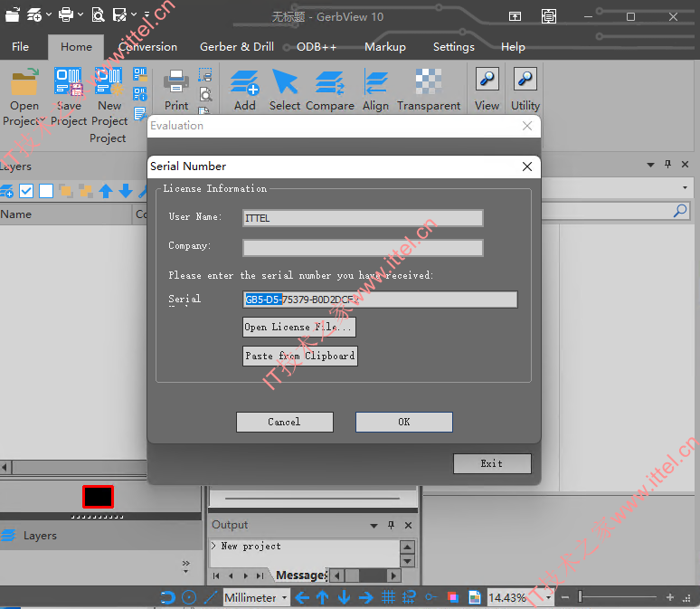
Task: Open the Millimeter units dropdown
Action: [x=284, y=597]
